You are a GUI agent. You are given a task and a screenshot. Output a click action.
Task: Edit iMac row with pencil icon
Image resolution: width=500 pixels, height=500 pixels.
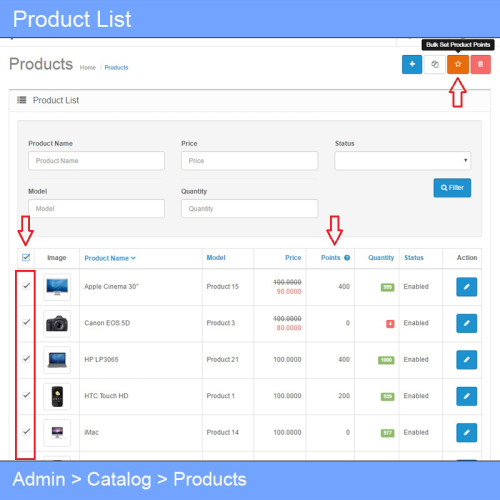[466, 432]
